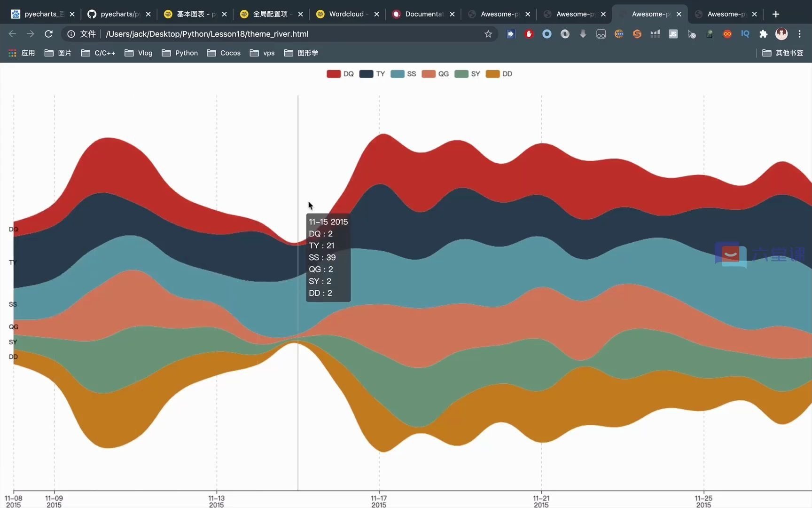The width and height of the screenshot is (812, 508).
Task: Open a new browser tab
Action: 776,14
